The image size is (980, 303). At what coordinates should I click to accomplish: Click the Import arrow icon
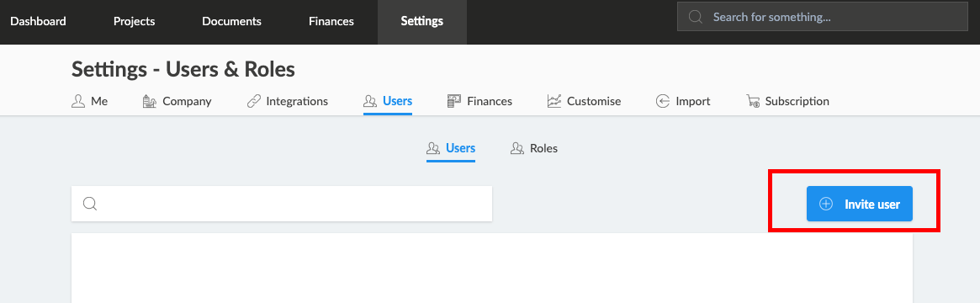(663, 101)
